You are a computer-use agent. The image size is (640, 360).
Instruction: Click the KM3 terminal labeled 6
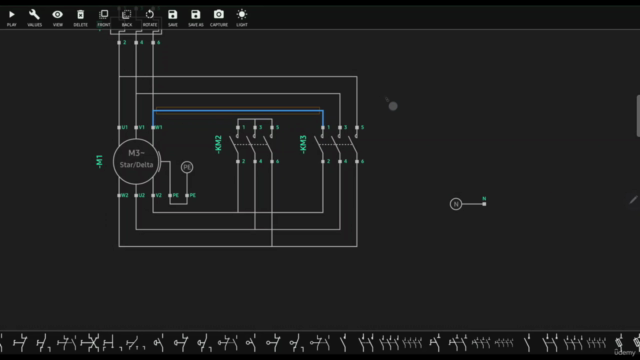pos(357,162)
